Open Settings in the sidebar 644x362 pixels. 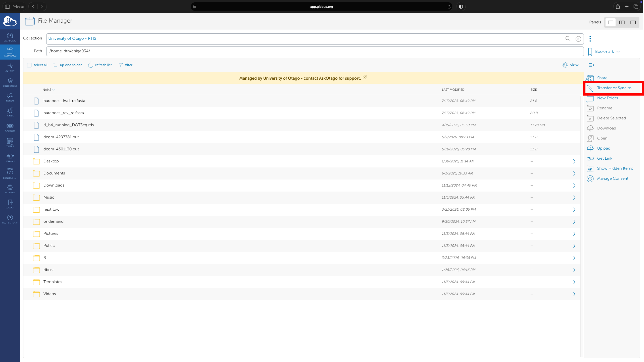pos(10,189)
